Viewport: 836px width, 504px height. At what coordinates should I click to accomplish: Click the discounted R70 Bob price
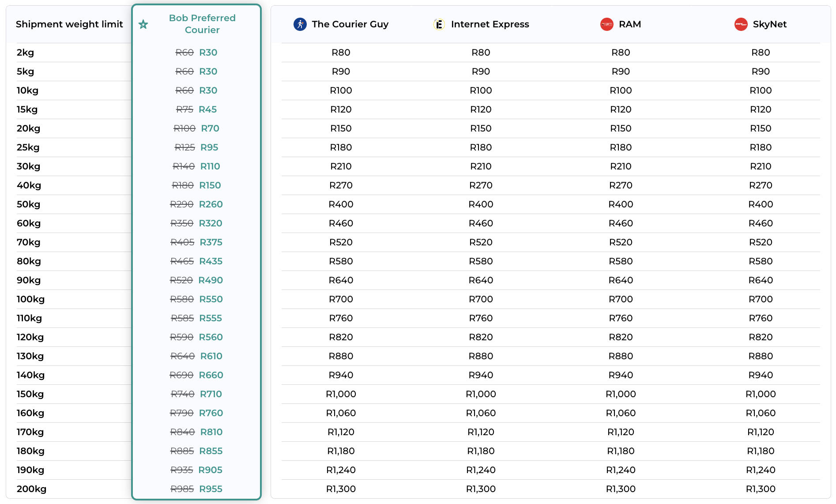210,128
